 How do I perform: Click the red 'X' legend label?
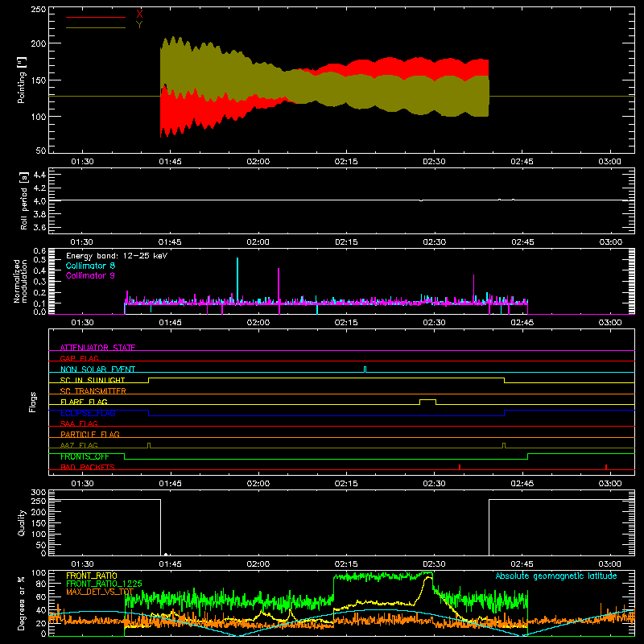[x=139, y=14]
